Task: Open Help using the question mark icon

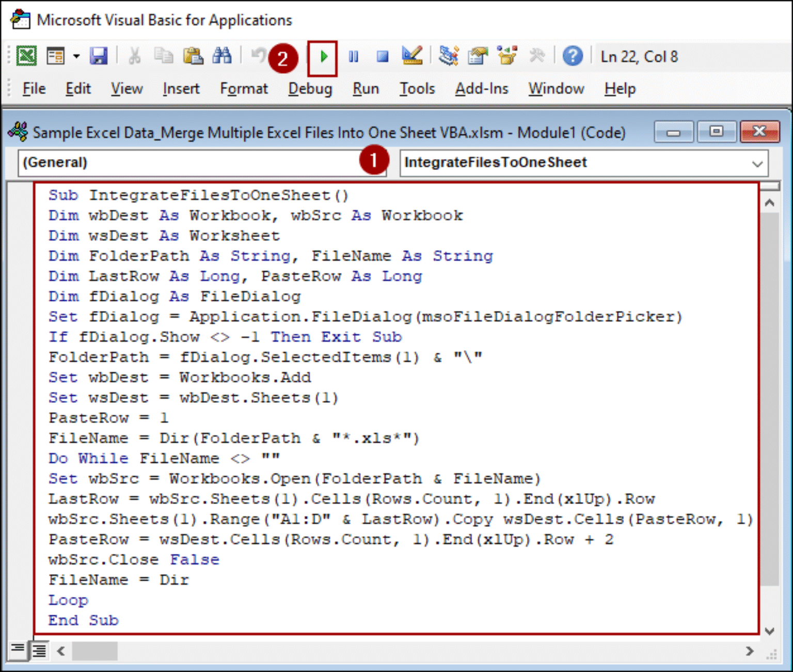Action: [573, 56]
